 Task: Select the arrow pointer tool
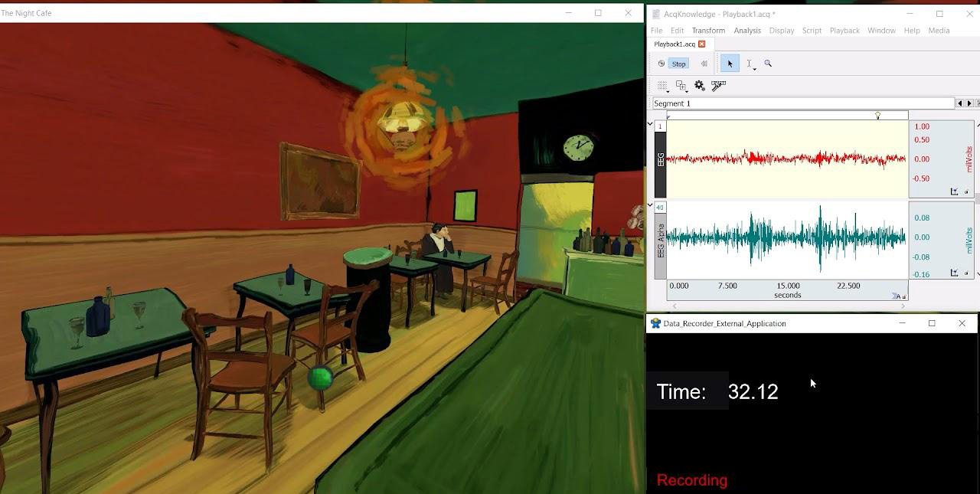point(730,64)
